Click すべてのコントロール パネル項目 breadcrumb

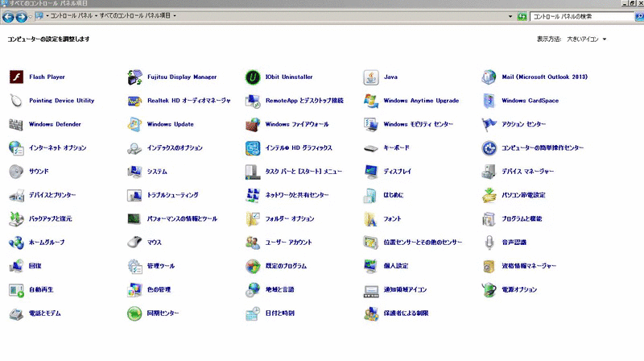click(134, 15)
